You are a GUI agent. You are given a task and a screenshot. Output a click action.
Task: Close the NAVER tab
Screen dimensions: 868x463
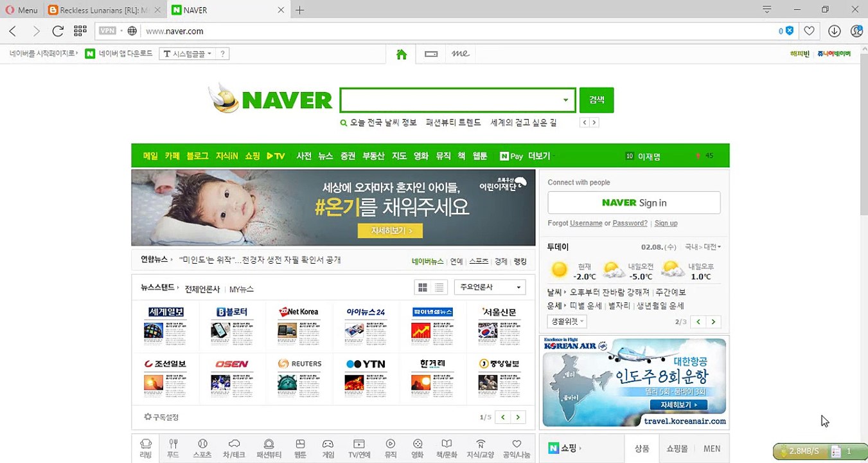point(281,10)
